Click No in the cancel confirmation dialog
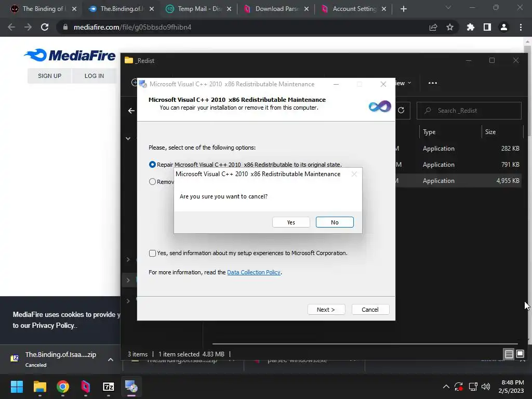The image size is (532, 399). [335, 222]
